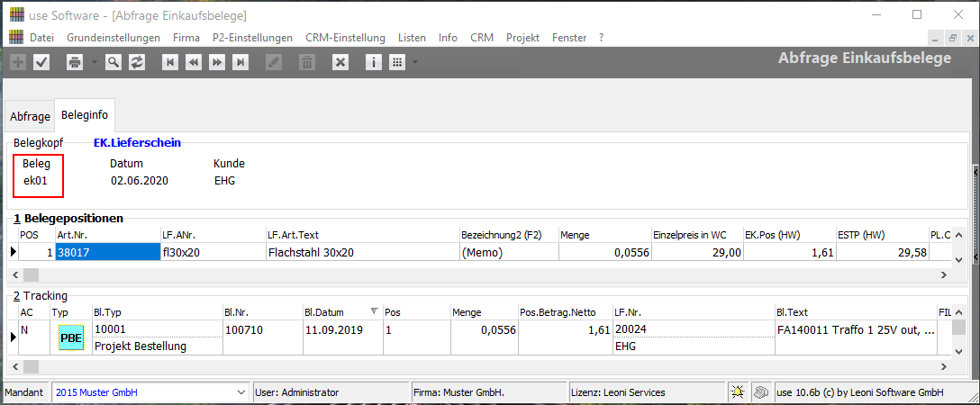Click the Bl.Typ column header
980x405 pixels.
click(x=157, y=311)
